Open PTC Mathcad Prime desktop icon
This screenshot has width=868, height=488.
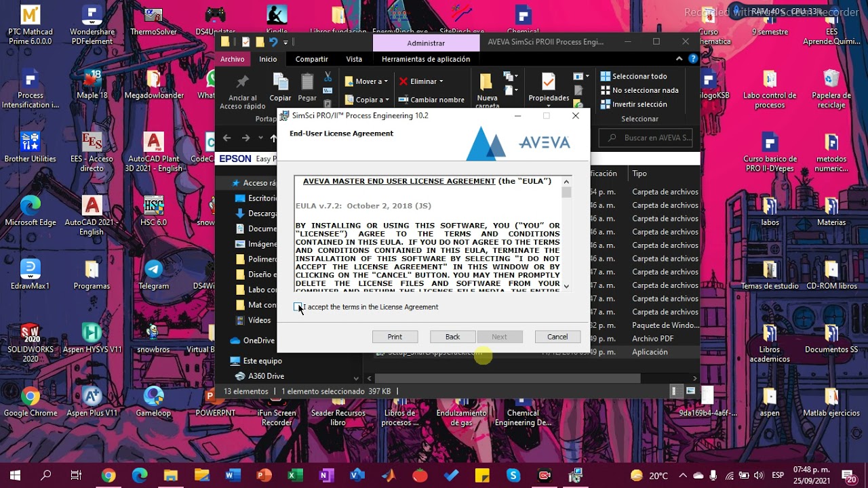31,25
